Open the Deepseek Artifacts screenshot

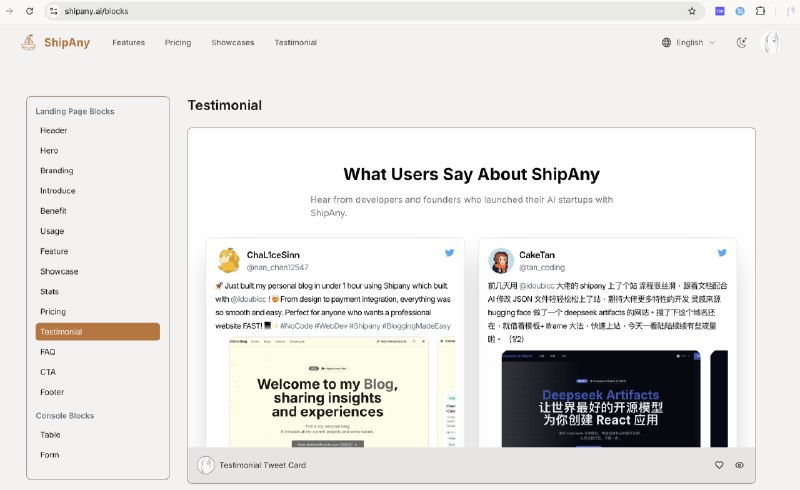click(x=601, y=399)
